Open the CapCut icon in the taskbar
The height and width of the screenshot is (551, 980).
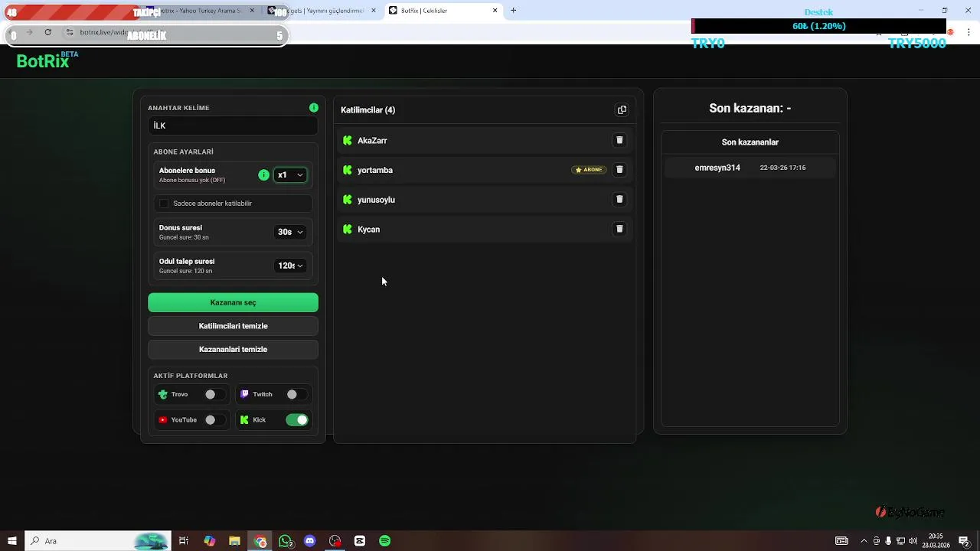(360, 541)
